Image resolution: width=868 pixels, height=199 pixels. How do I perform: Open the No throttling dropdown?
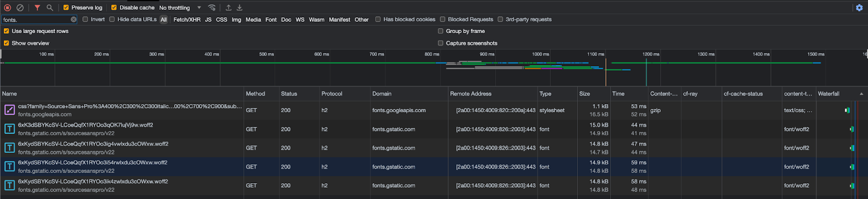coord(180,8)
